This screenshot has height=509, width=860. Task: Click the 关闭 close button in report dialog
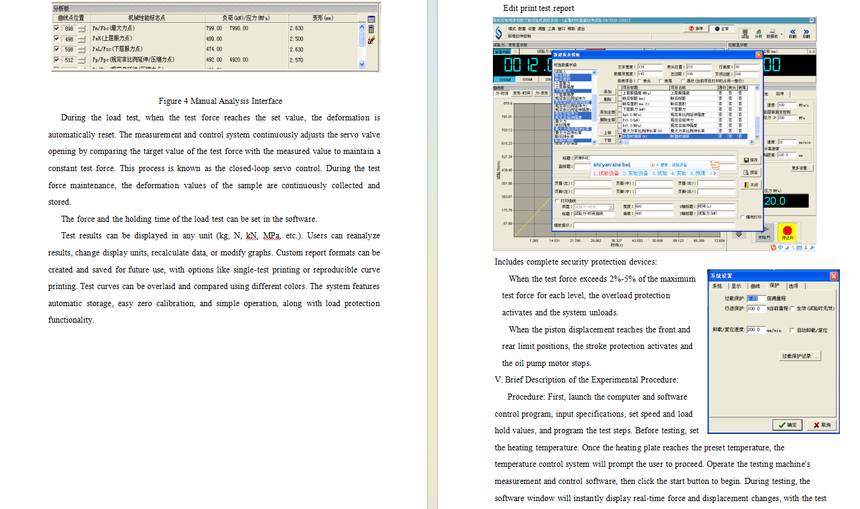pyautogui.click(x=751, y=185)
